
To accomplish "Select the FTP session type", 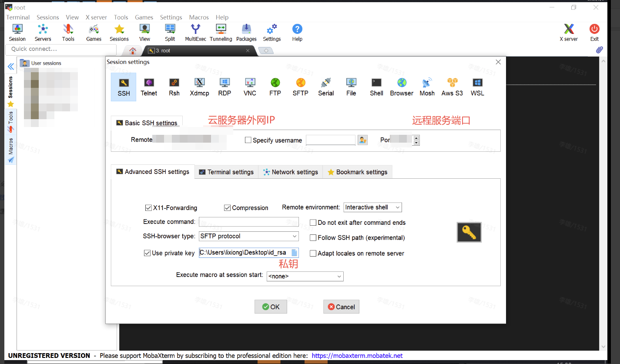I will click(275, 87).
